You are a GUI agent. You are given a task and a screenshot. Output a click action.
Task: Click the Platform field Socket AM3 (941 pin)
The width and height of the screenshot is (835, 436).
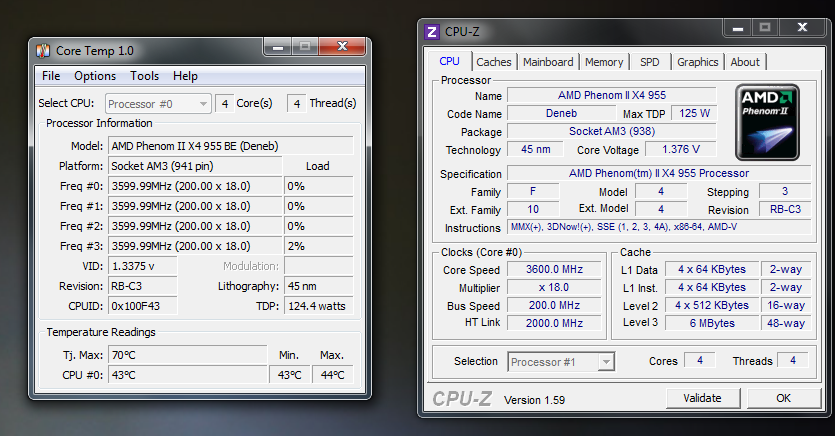pyautogui.click(x=195, y=166)
